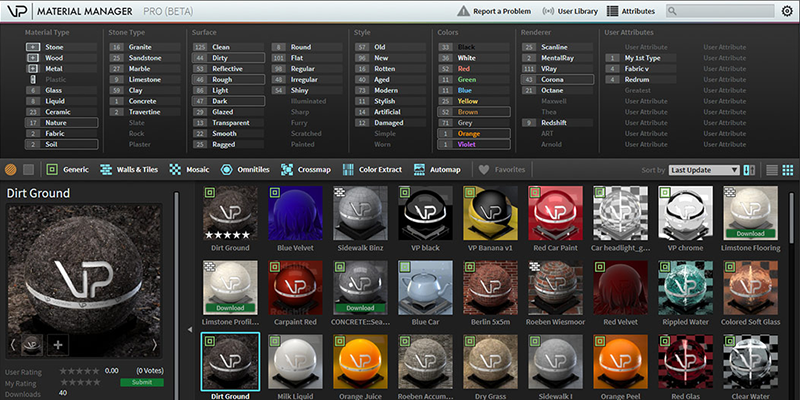
Task: Expand the Stone material type
Action: (32, 47)
